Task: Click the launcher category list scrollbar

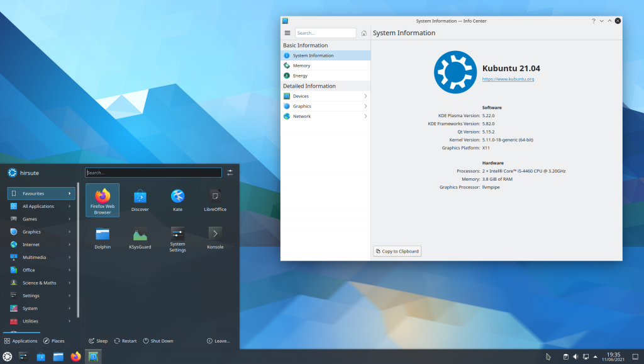Action: (x=78, y=251)
